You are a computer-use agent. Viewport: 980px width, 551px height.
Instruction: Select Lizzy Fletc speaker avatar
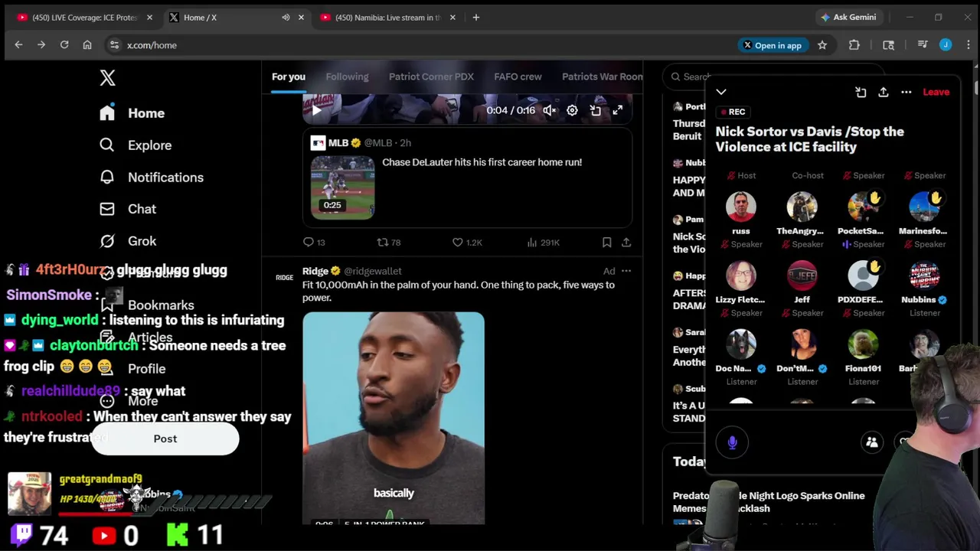(x=740, y=275)
